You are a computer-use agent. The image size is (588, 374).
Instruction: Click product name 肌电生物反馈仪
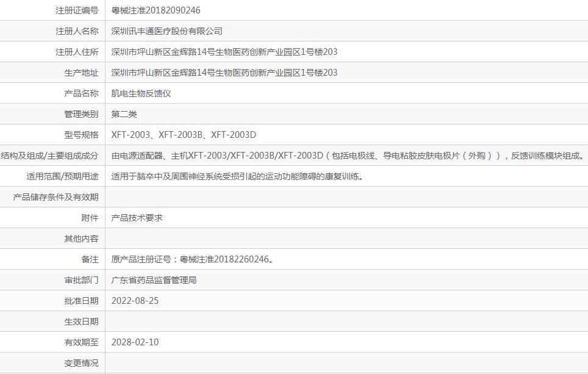[141, 93]
